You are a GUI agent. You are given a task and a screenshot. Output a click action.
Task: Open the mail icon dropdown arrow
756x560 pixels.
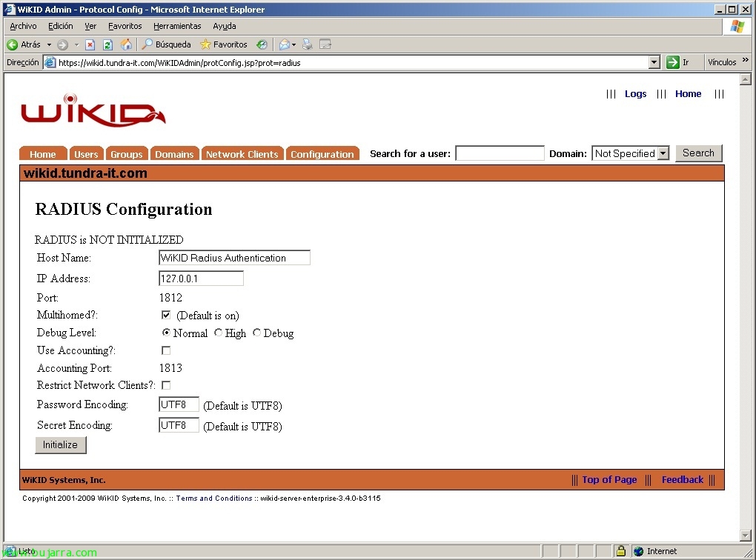point(294,45)
